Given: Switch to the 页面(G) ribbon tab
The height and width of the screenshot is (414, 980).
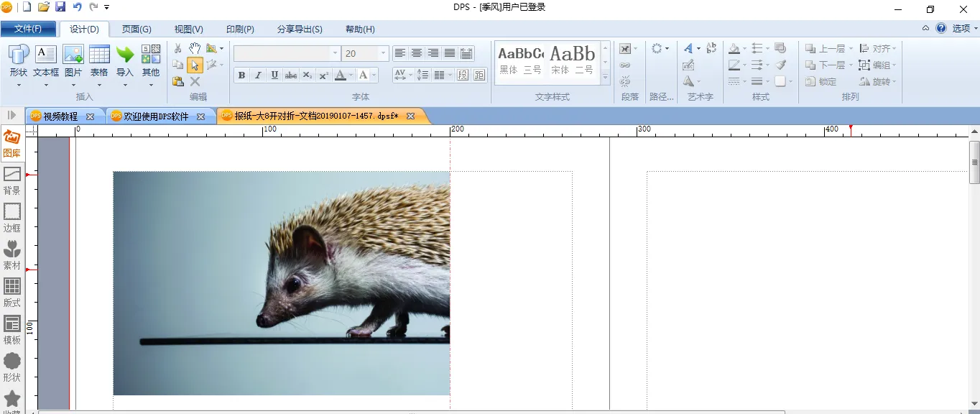Looking at the screenshot, I should coord(137,29).
